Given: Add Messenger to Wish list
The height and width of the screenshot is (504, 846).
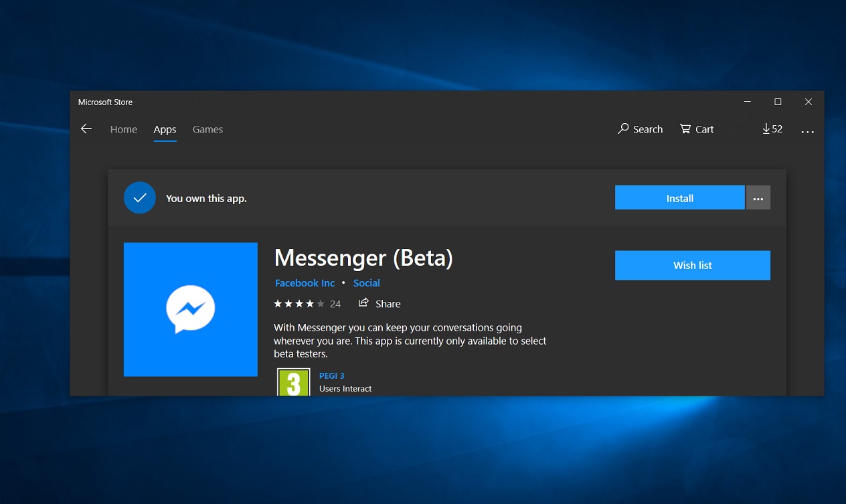Looking at the screenshot, I should (693, 265).
